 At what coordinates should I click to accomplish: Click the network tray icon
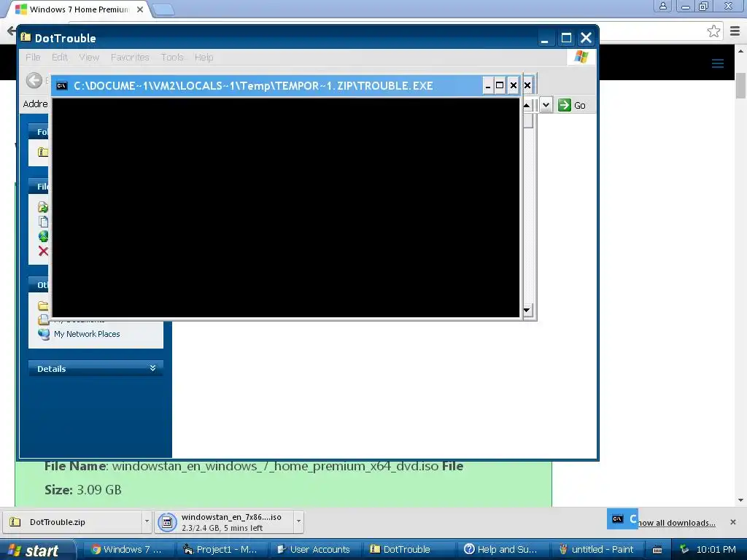pyautogui.click(x=684, y=550)
